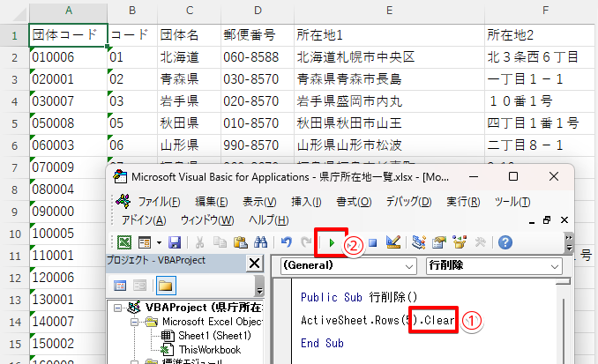Click the VBA title bar application icon
The image size is (598, 364).
pos(120,177)
